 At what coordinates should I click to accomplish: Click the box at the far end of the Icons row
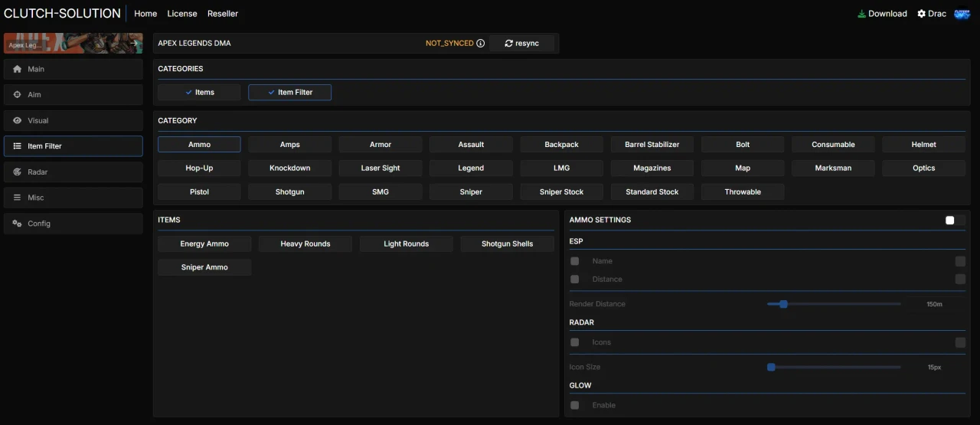click(x=960, y=342)
